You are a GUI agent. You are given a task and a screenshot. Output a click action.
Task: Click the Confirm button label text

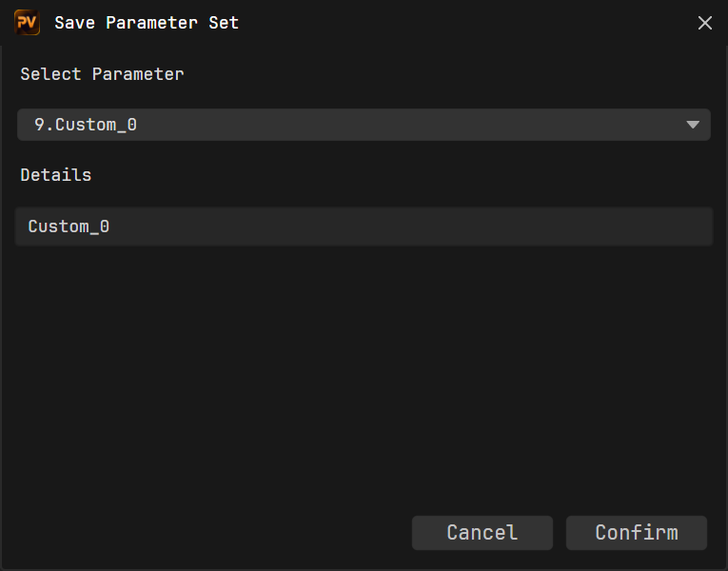(636, 533)
